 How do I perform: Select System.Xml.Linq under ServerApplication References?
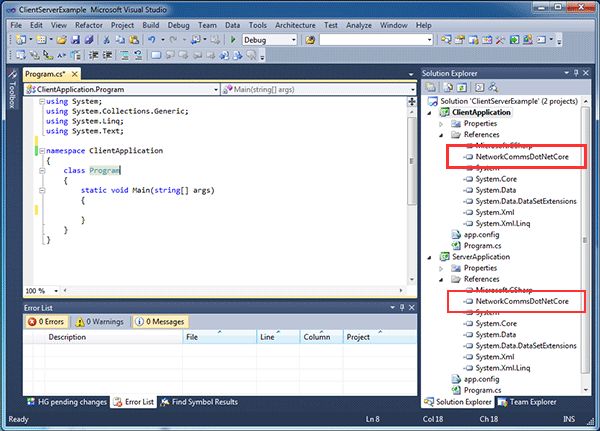[503, 368]
